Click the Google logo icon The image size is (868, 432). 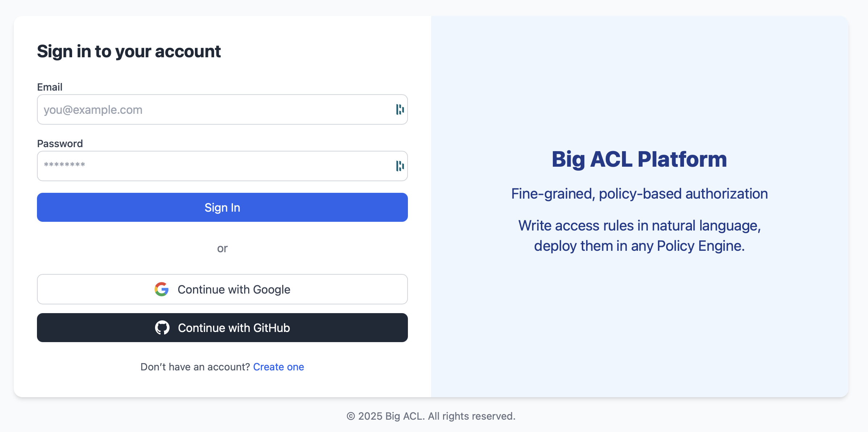(x=162, y=289)
